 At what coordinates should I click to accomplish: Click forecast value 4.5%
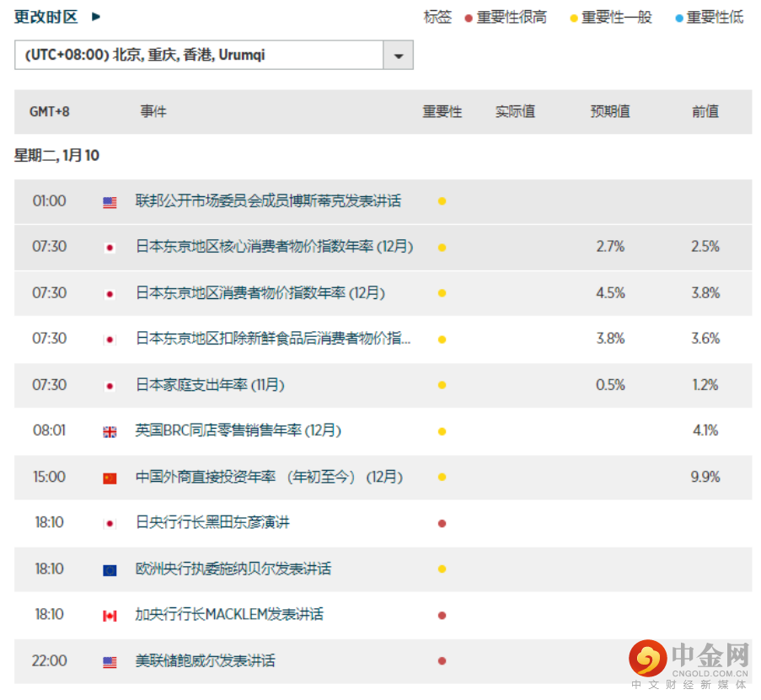pos(610,293)
